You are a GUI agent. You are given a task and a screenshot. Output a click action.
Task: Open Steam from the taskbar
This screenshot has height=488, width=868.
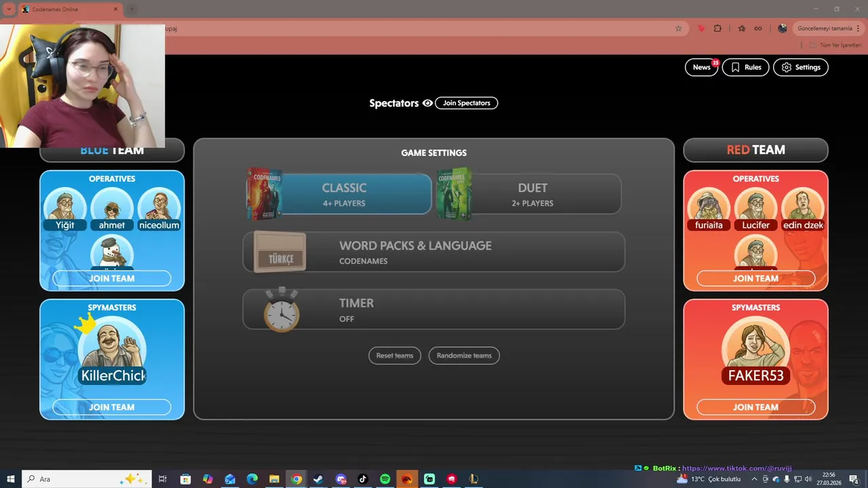tap(318, 479)
